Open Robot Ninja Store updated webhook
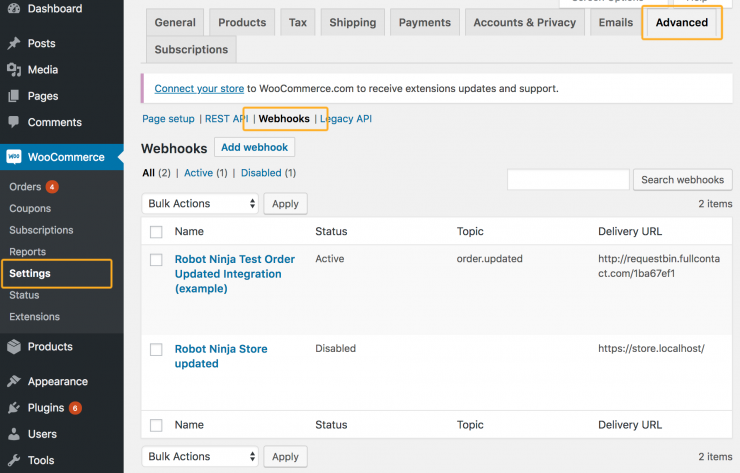 pyautogui.click(x=221, y=356)
